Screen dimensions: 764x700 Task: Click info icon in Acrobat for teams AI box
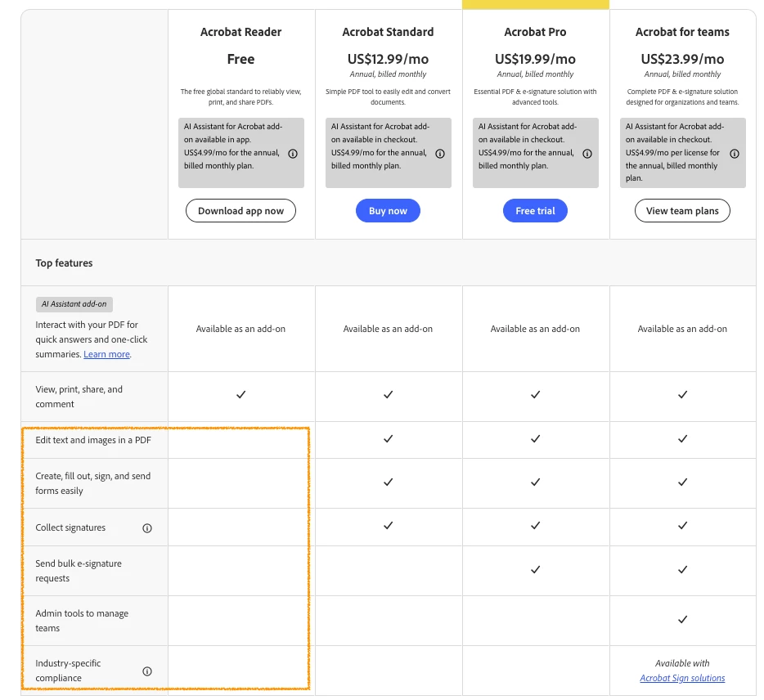click(735, 154)
